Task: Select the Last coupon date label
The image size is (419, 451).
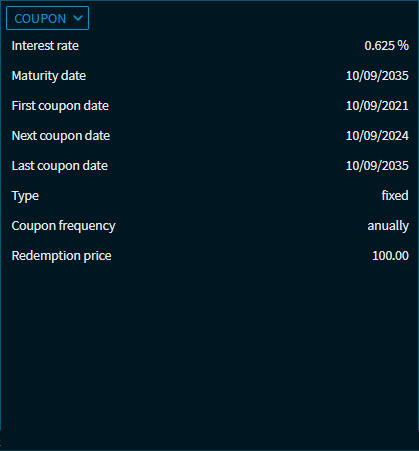Action: coord(60,166)
